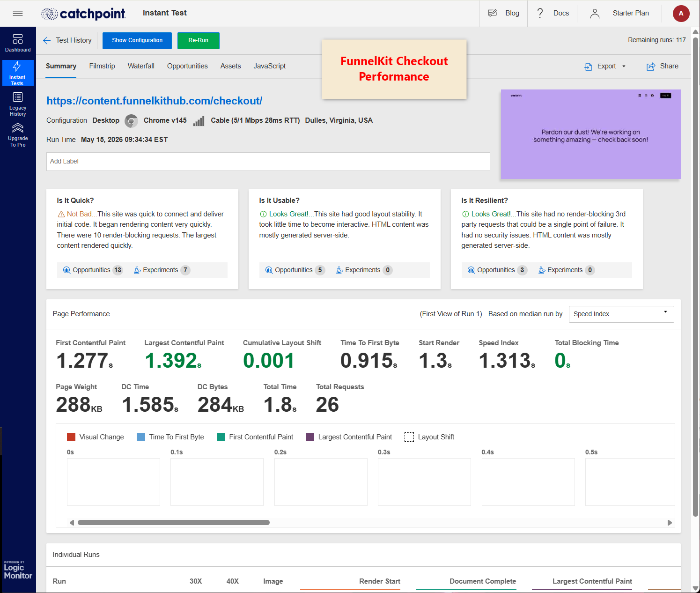The image size is (700, 593).
Task: Click the Docs question mark icon
Action: pos(540,13)
